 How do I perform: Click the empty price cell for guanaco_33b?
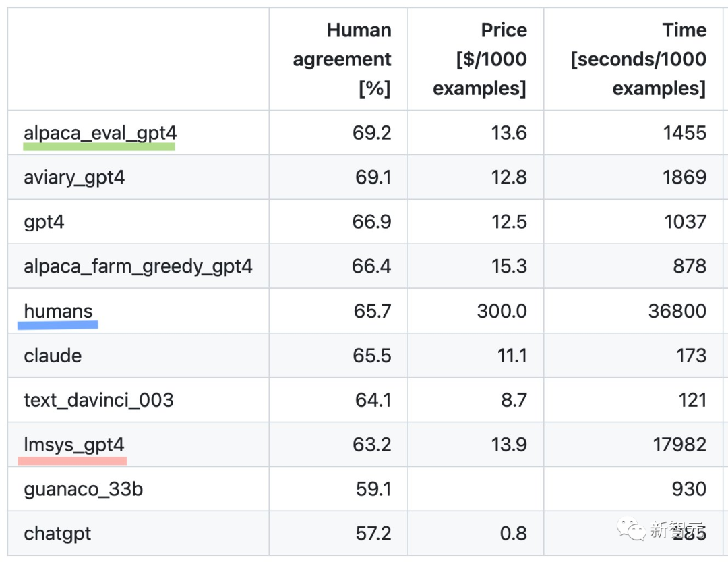(476, 489)
